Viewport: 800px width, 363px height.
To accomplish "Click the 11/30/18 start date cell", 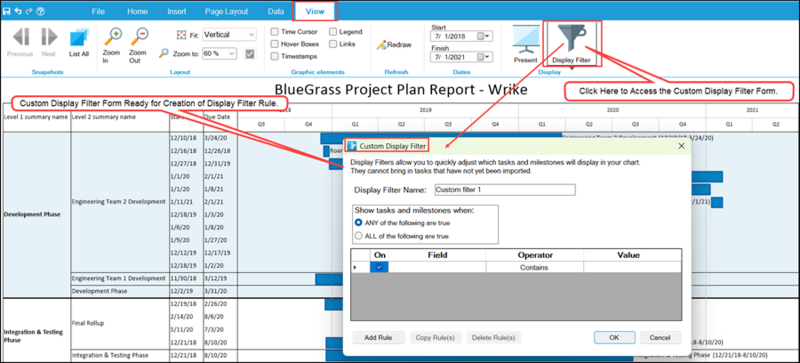I will click(x=186, y=279).
